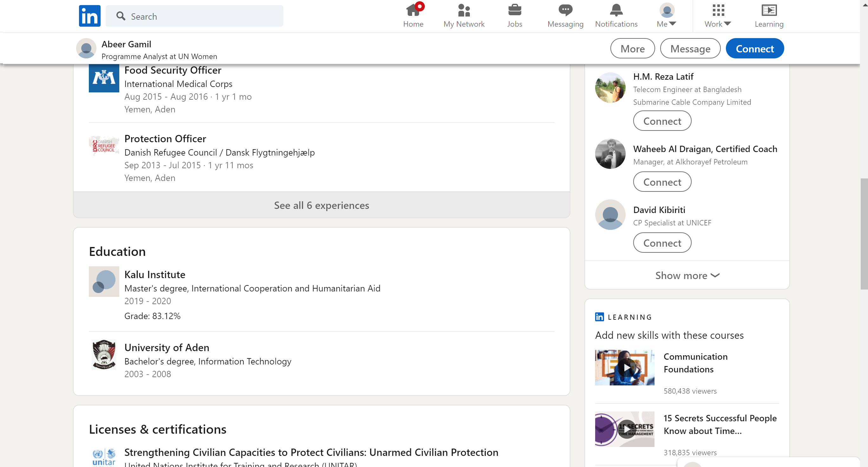
Task: Expand Show more suggested people
Action: tap(687, 276)
